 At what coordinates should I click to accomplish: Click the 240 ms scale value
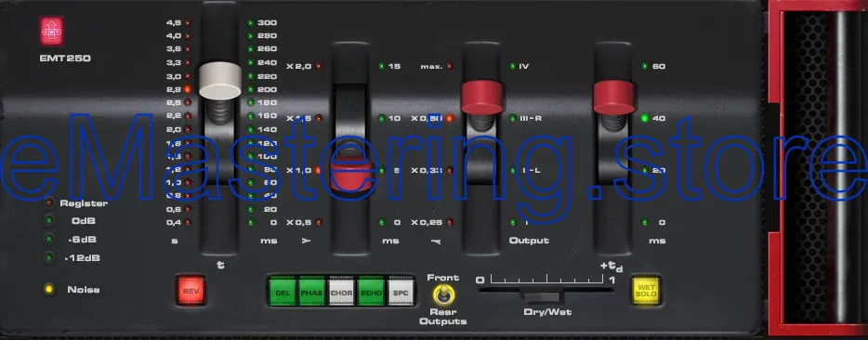point(268,62)
